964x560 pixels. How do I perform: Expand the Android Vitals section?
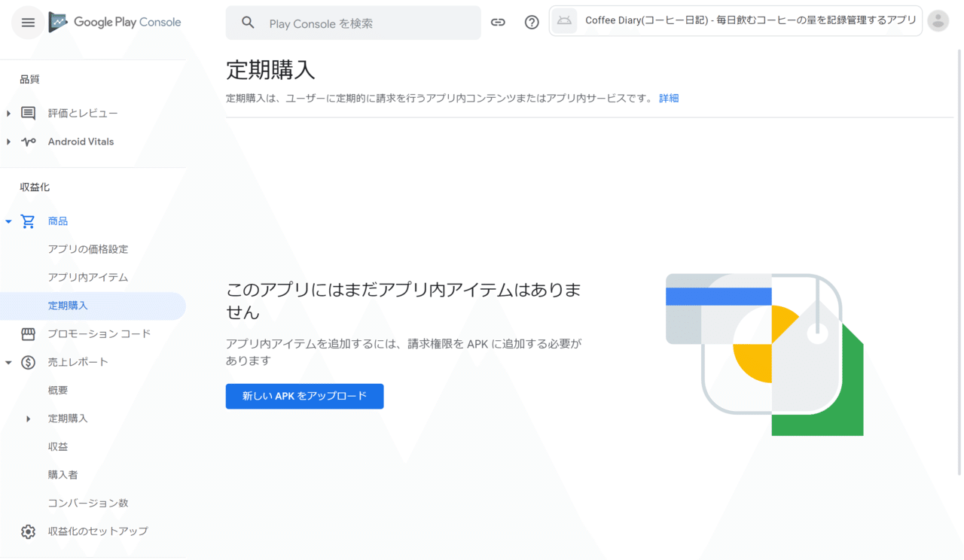coord(9,142)
